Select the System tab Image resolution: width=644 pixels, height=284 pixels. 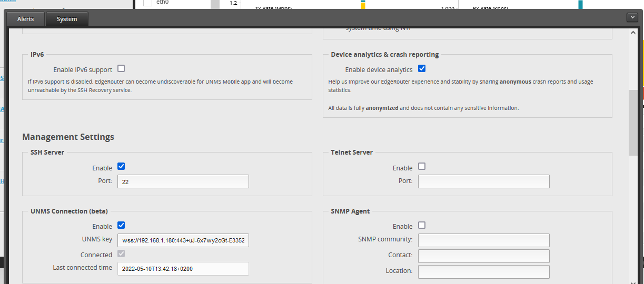67,19
